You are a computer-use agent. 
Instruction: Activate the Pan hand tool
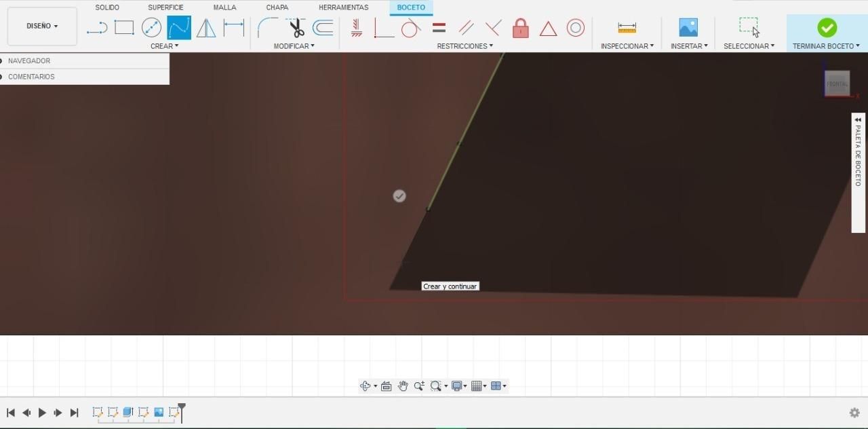(403, 386)
